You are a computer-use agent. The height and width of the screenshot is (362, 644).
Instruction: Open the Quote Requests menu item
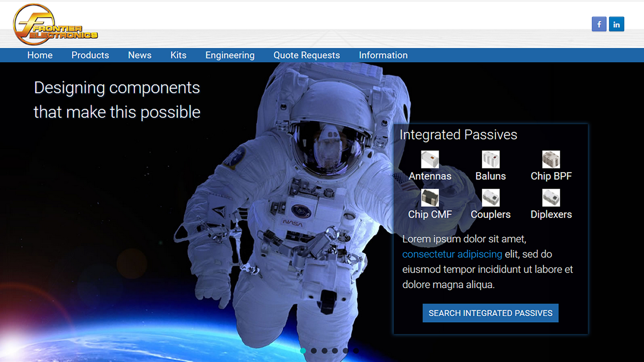click(307, 55)
